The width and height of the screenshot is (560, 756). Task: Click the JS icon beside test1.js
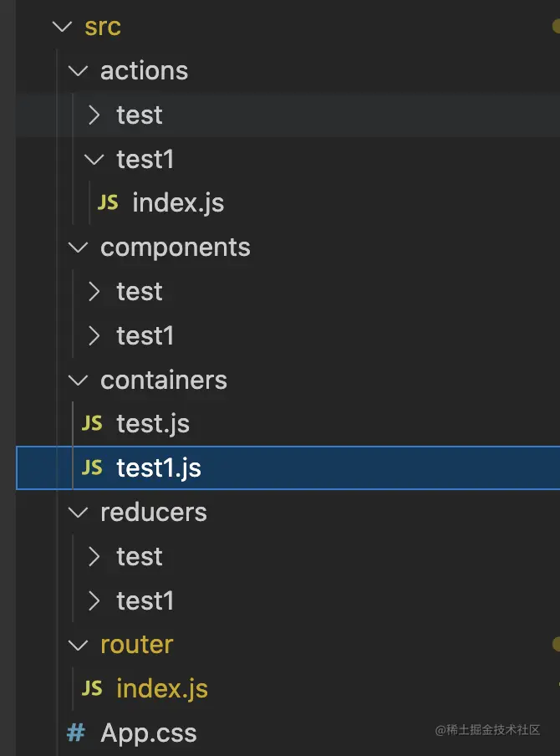click(92, 468)
